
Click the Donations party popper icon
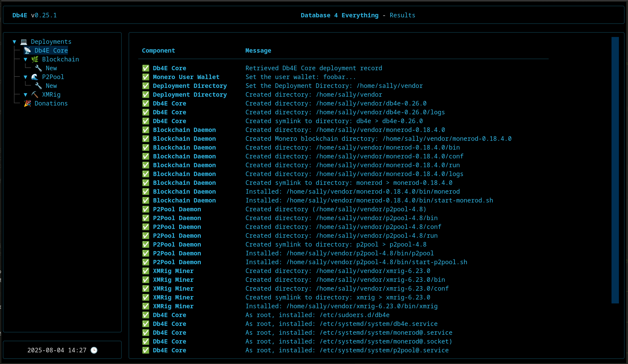28,104
